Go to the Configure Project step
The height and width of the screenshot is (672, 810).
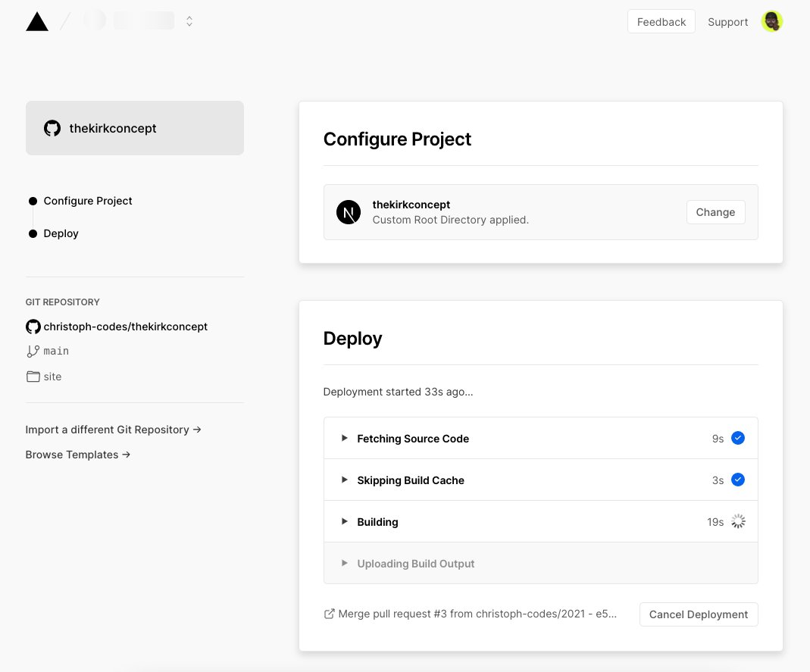click(x=88, y=201)
